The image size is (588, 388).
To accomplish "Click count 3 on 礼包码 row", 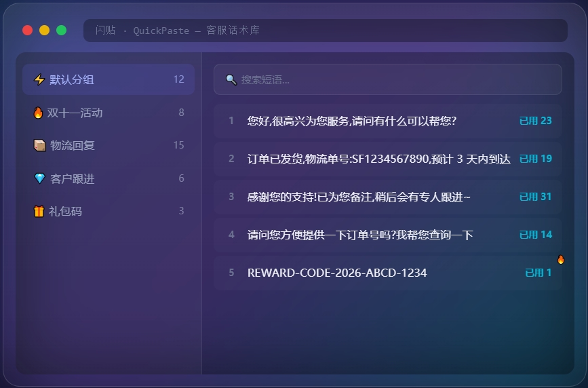I will pos(182,210).
